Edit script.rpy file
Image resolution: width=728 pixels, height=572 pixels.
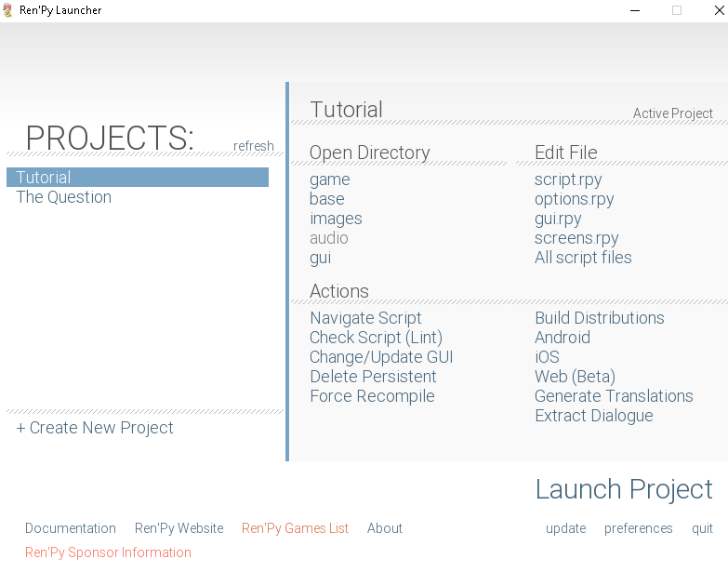[x=568, y=180]
